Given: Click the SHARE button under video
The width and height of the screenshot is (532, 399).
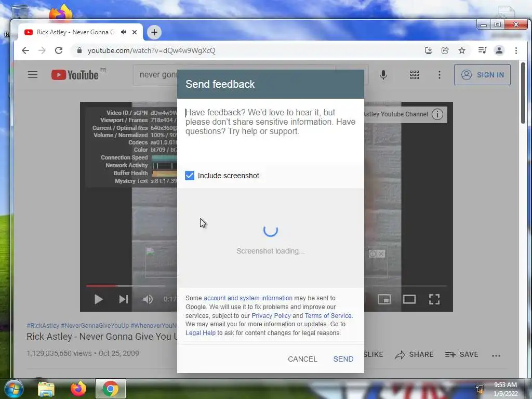Looking at the screenshot, I should [414, 354].
